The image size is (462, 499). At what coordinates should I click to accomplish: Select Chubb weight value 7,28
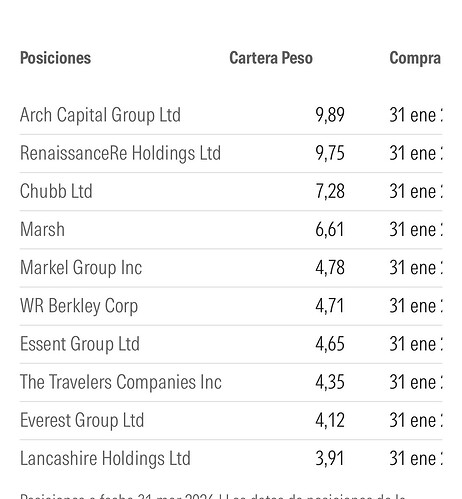click(x=330, y=191)
